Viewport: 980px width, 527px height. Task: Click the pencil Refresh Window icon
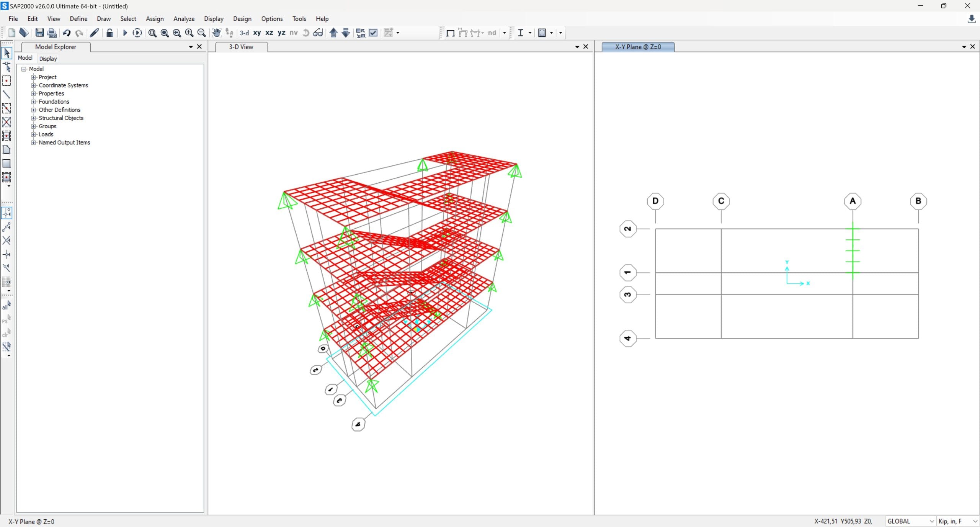tap(94, 33)
